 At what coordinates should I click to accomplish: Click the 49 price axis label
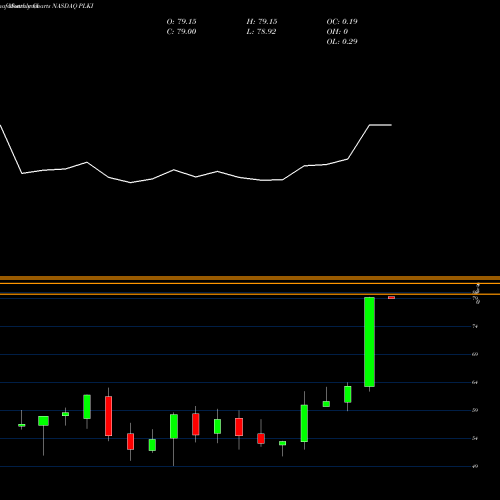pyautogui.click(x=475, y=466)
